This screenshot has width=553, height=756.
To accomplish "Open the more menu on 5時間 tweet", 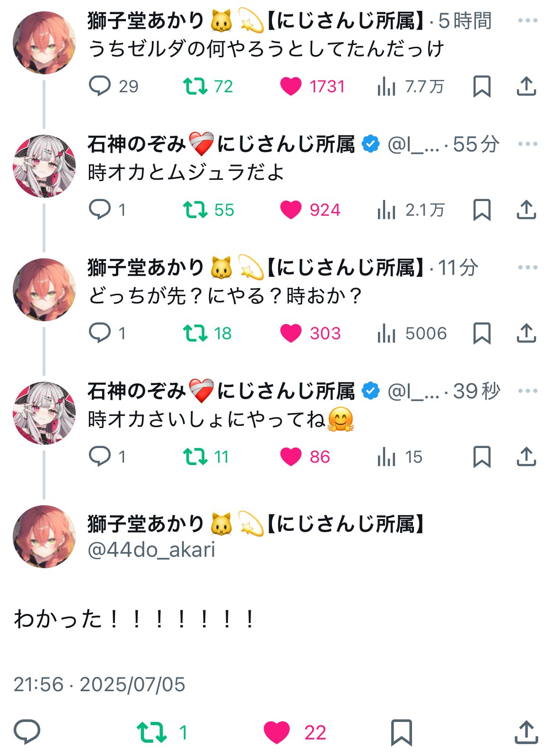I will pyautogui.click(x=527, y=21).
